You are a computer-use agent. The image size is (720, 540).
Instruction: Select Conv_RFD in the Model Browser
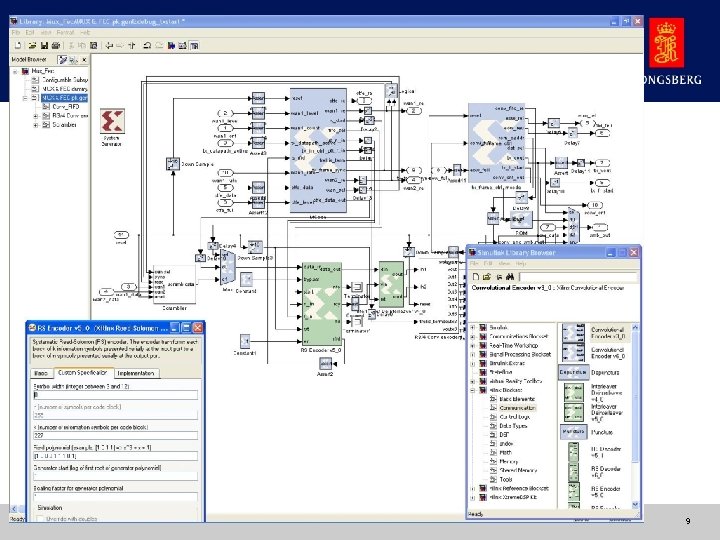[x=66, y=107]
